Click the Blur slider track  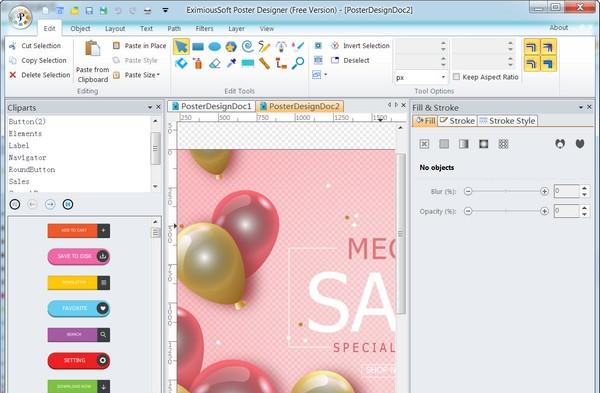click(x=506, y=191)
